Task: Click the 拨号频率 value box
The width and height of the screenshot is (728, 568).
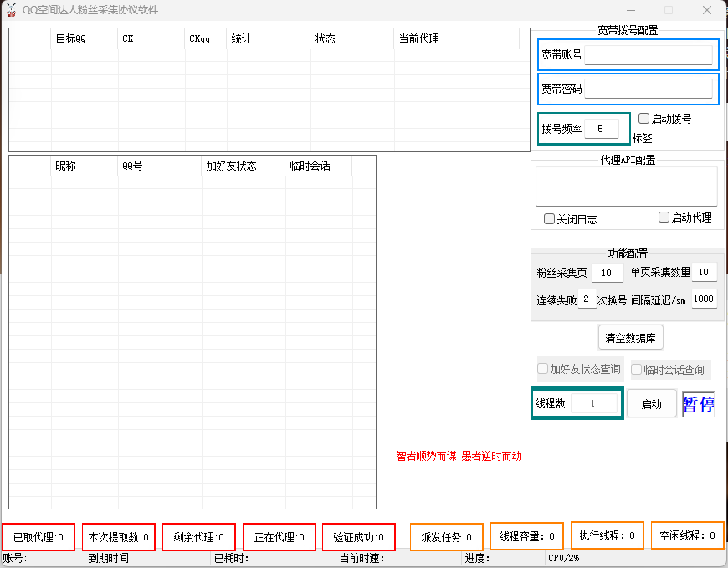Action: 601,129
